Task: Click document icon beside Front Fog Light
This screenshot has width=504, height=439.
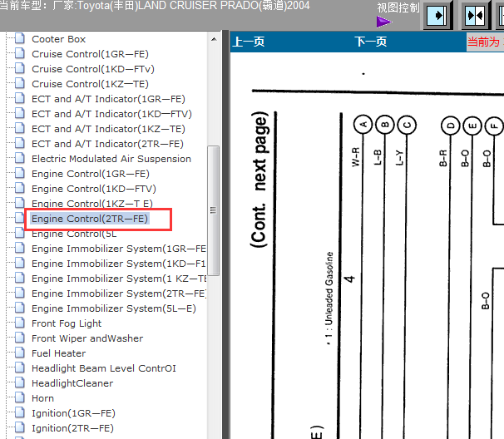Action: point(20,323)
